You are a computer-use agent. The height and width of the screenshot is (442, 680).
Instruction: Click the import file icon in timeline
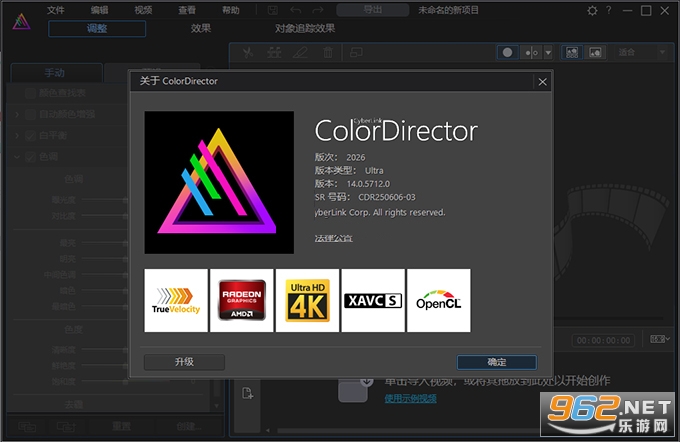[247, 393]
